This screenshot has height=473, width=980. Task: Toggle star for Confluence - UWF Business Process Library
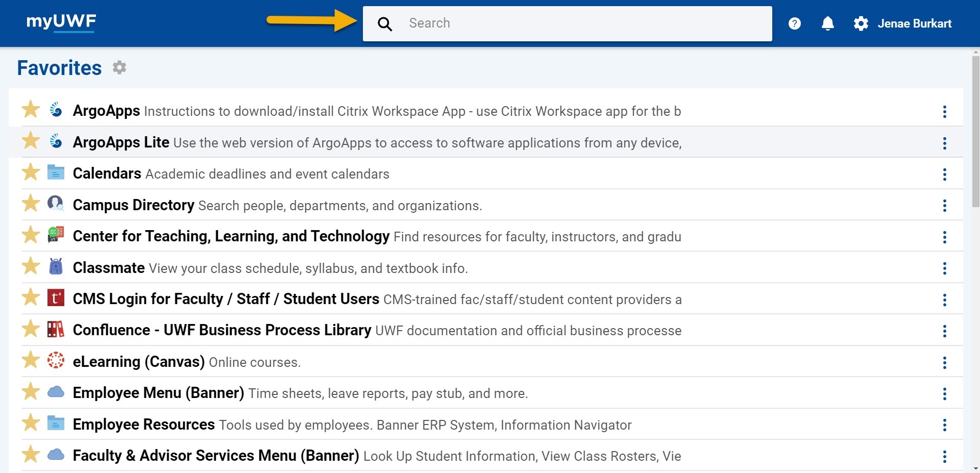pyautogui.click(x=31, y=329)
